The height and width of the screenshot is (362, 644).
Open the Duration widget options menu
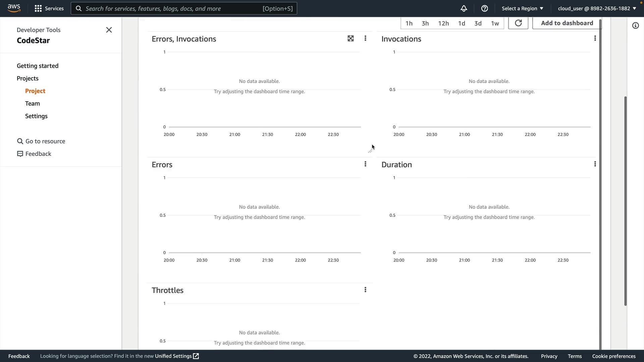595,164
